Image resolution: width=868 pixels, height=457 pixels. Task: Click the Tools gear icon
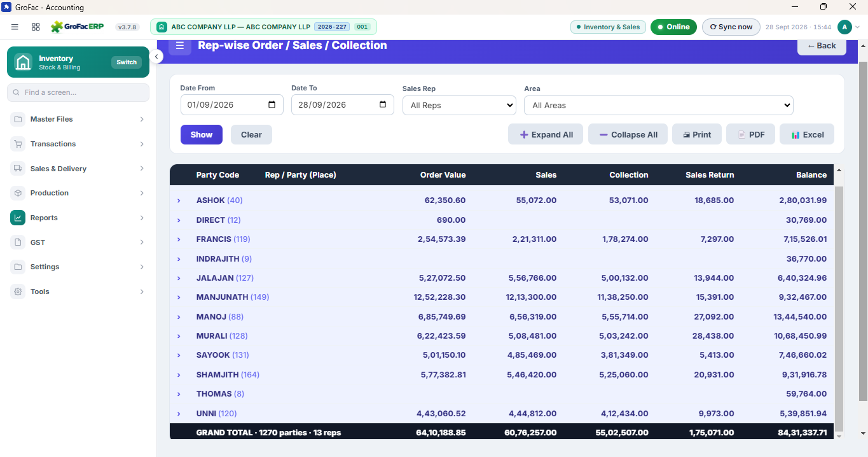(x=18, y=292)
